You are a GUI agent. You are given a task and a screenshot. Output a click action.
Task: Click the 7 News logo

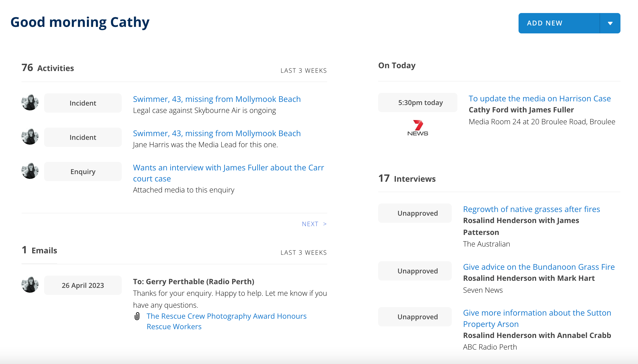pos(418,128)
